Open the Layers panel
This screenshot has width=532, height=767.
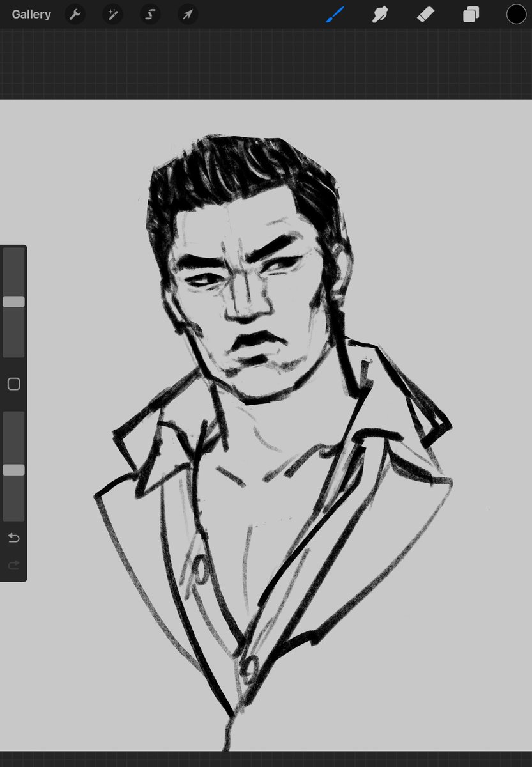click(471, 14)
